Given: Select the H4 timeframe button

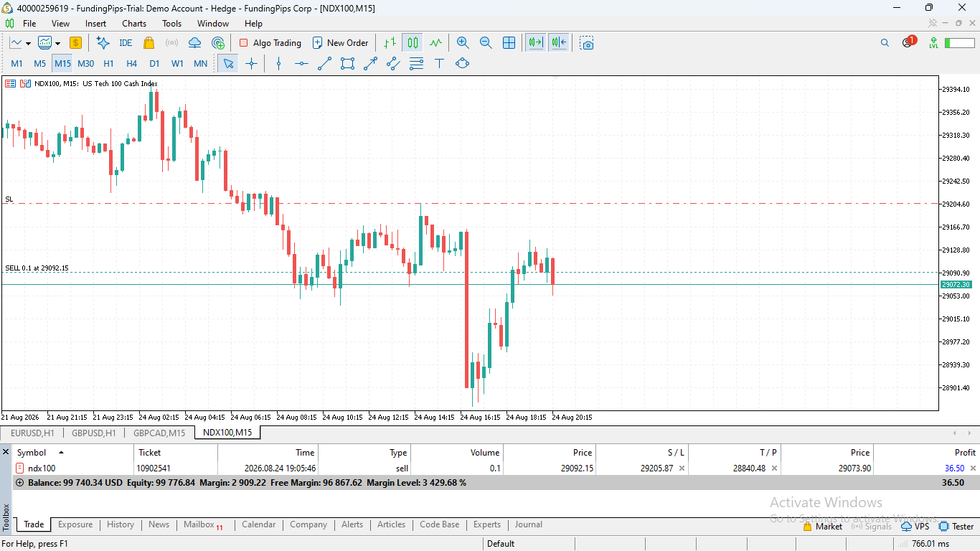Looking at the screenshot, I should pyautogui.click(x=131, y=63).
